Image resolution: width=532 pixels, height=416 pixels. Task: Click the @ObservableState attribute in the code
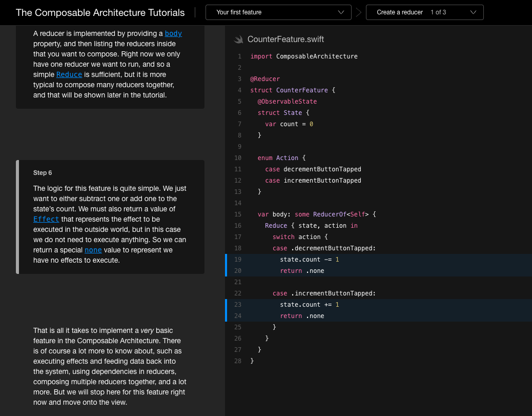[x=287, y=102]
